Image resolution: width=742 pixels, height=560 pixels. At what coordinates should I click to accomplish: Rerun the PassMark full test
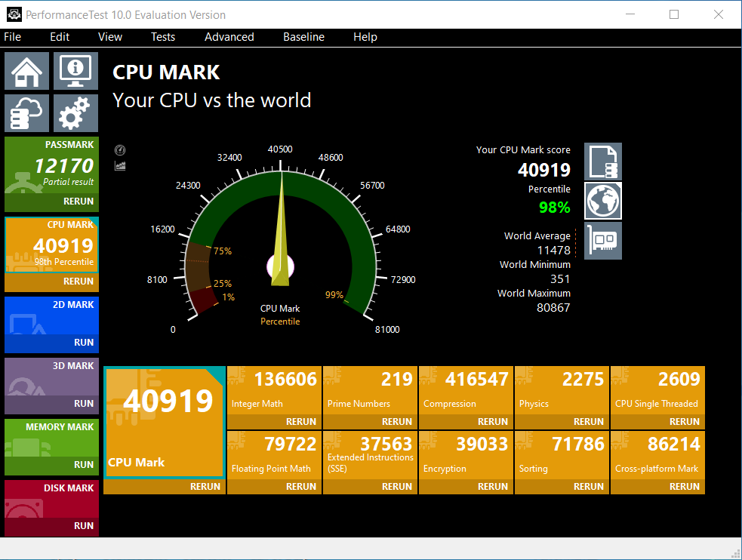click(x=51, y=202)
